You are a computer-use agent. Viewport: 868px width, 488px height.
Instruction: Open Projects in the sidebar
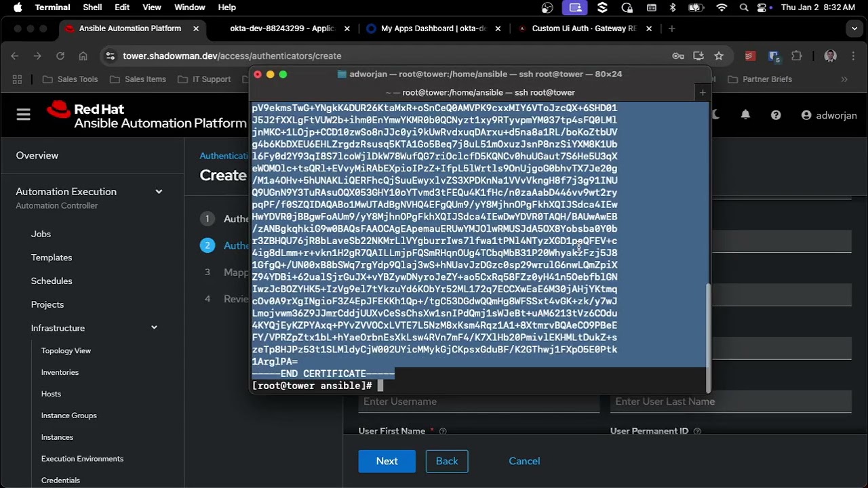47,304
